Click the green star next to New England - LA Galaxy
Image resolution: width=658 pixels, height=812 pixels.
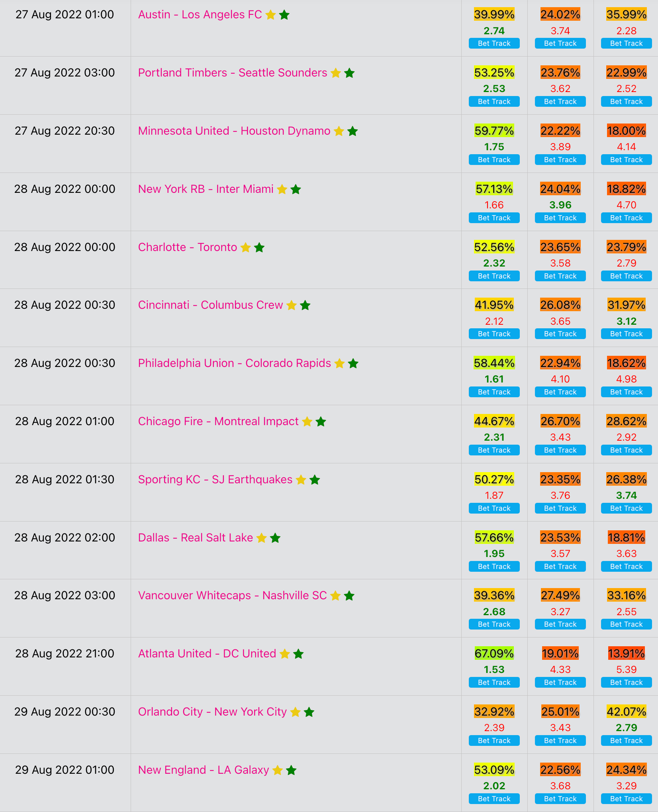pyautogui.click(x=291, y=770)
